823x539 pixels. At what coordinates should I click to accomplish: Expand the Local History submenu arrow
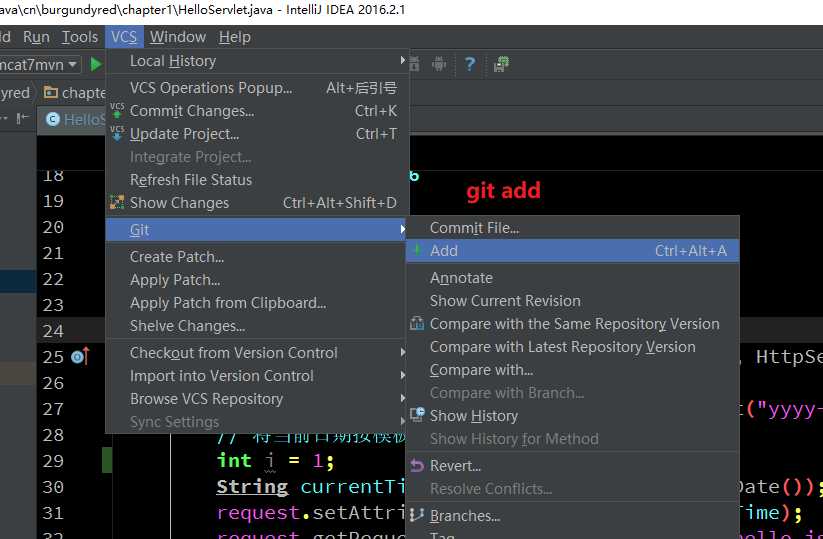tap(403, 60)
